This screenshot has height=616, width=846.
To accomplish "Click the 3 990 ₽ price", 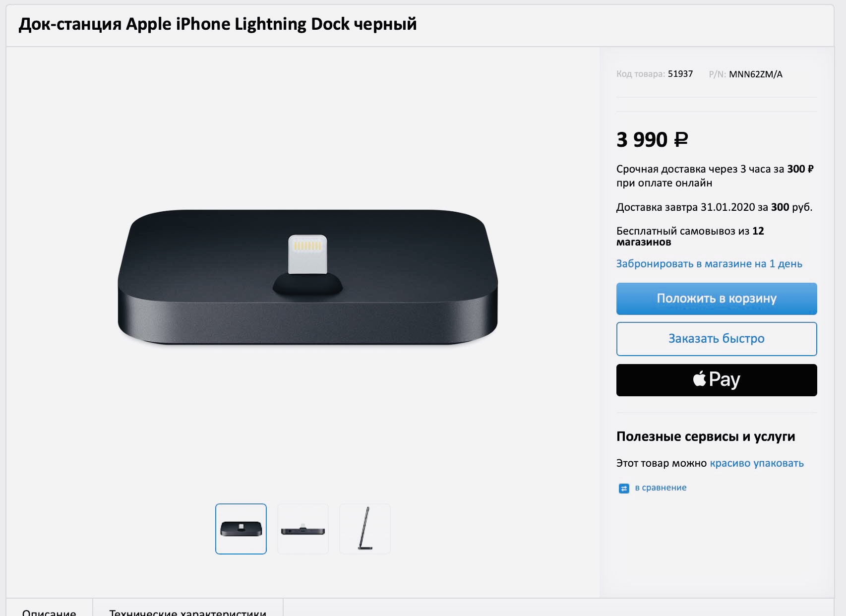I will click(x=652, y=139).
